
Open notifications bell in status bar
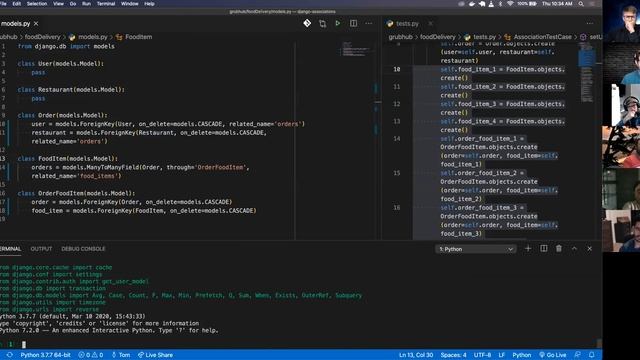(591, 355)
